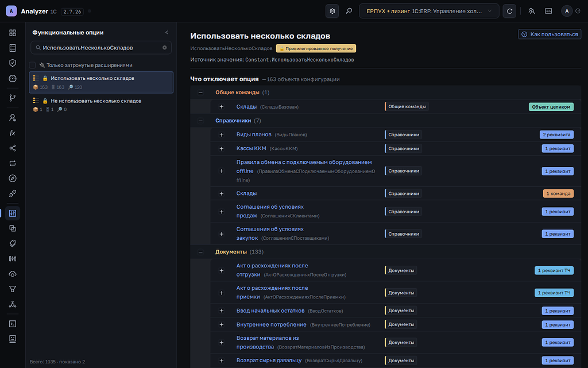Click the version label 2.7.26
This screenshot has height=368, width=588.
point(72,11)
